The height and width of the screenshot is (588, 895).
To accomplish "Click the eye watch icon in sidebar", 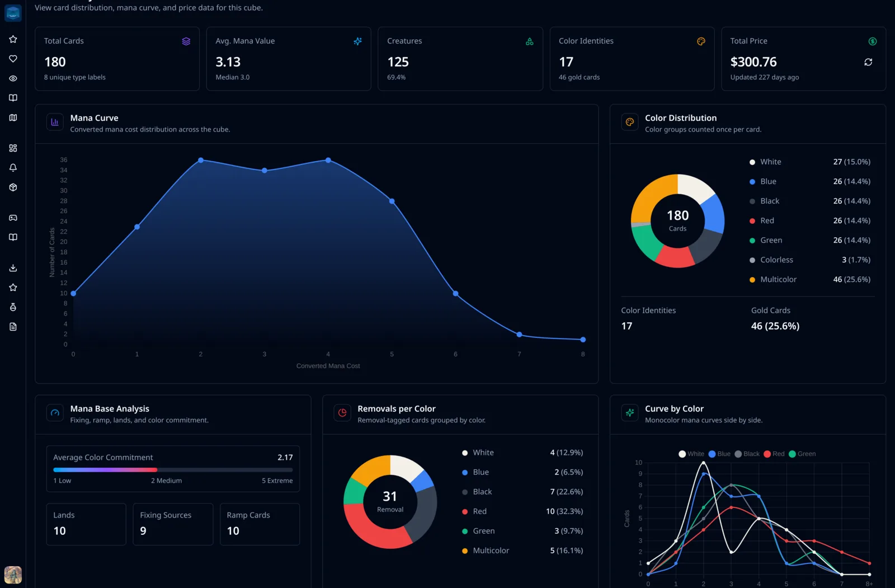I will [x=13, y=78].
